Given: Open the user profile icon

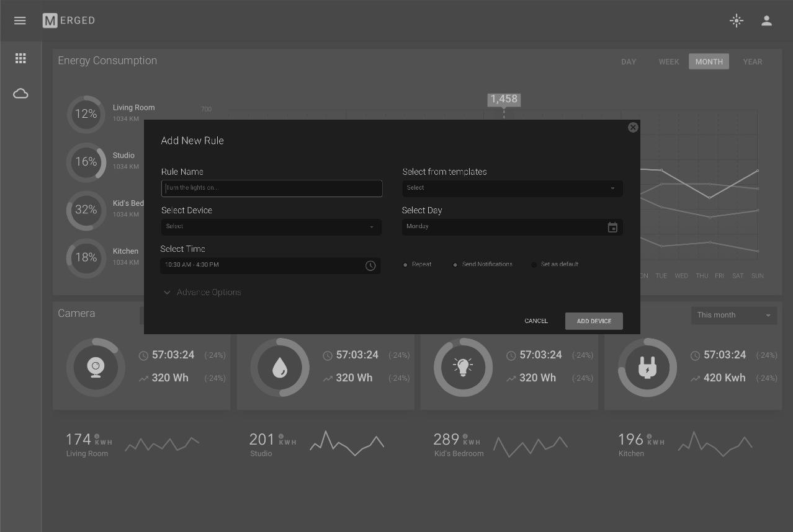Looking at the screenshot, I should click(766, 20).
